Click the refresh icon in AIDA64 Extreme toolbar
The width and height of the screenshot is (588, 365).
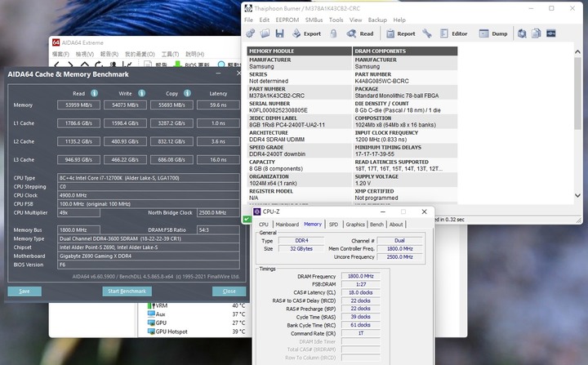(99, 65)
